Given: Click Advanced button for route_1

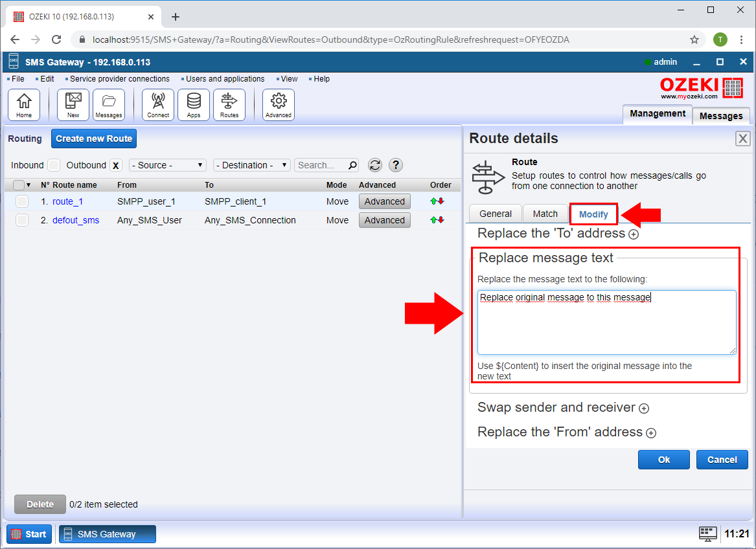Looking at the screenshot, I should pos(385,201).
